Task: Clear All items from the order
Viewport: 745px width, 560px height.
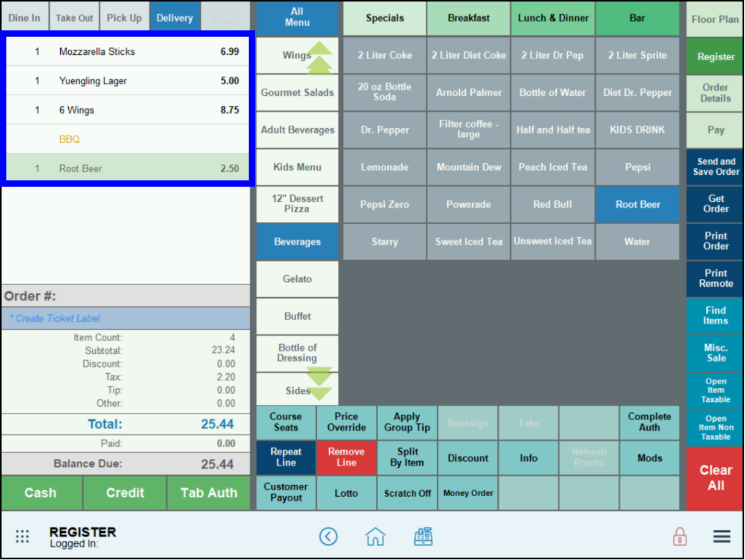Action: pyautogui.click(x=714, y=478)
